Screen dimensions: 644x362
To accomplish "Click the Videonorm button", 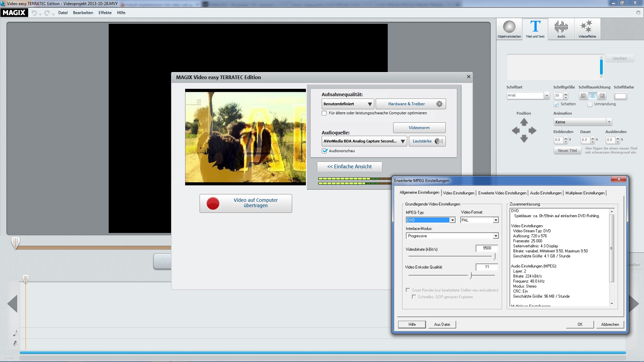I will pyautogui.click(x=419, y=128).
